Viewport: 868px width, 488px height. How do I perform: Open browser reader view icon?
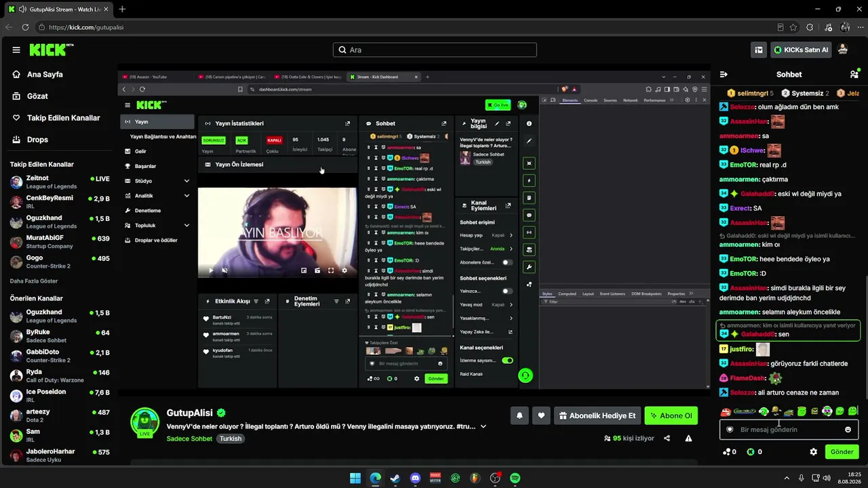tap(780, 27)
